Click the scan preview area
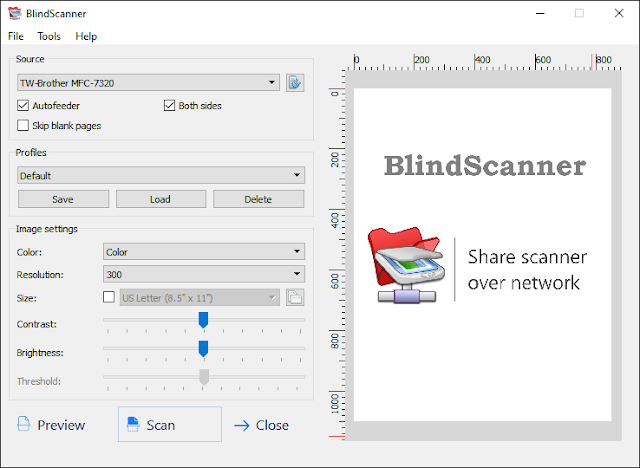Screen dimensions: 640x468 [x=483, y=255]
